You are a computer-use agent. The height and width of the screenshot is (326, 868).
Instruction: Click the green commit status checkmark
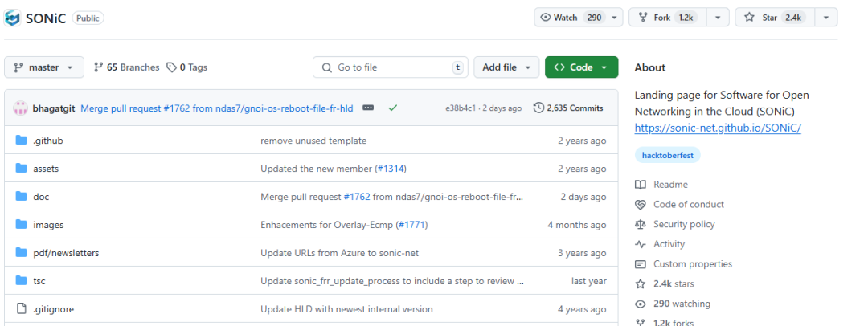click(392, 108)
